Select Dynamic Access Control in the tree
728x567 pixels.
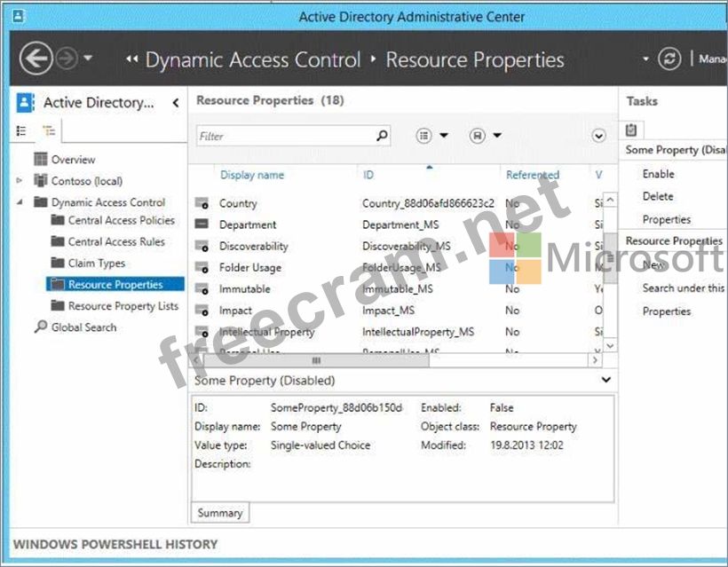[x=108, y=202]
